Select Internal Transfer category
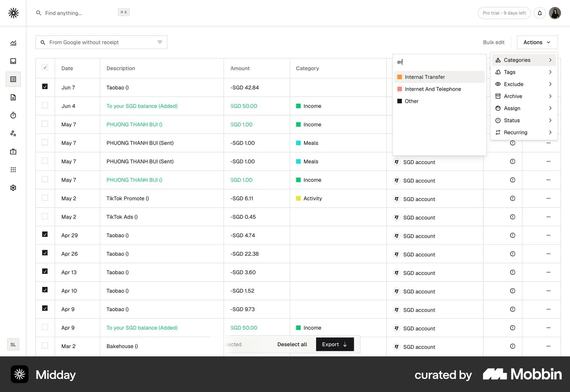 point(425,77)
